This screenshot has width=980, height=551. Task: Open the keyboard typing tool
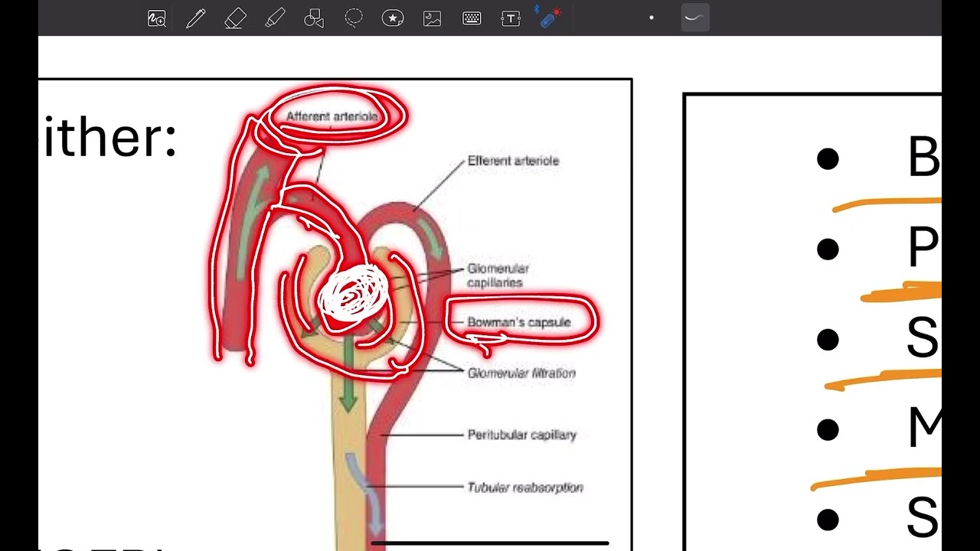(x=472, y=18)
